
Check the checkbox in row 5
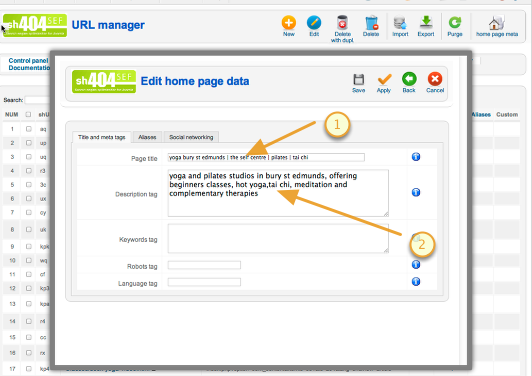(28, 185)
